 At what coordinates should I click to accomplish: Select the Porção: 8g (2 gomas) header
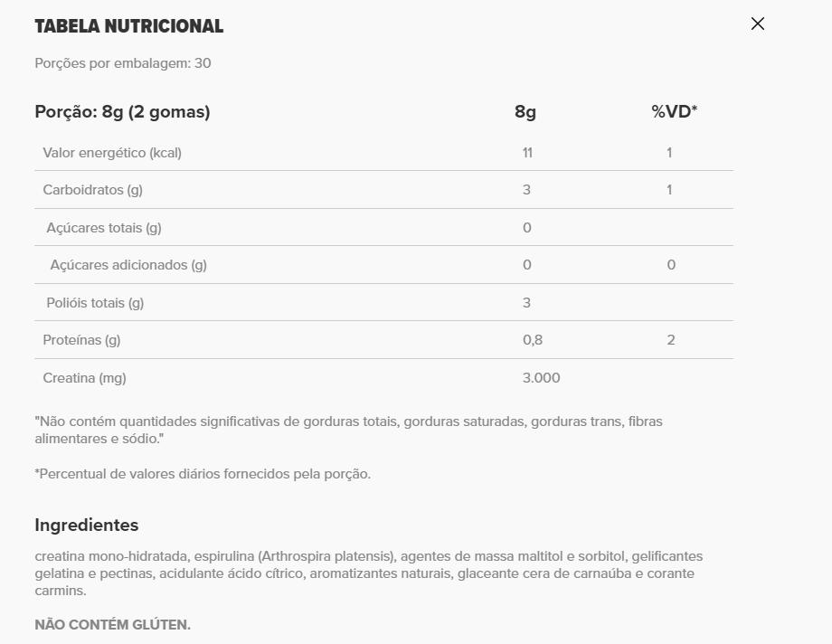tap(122, 112)
